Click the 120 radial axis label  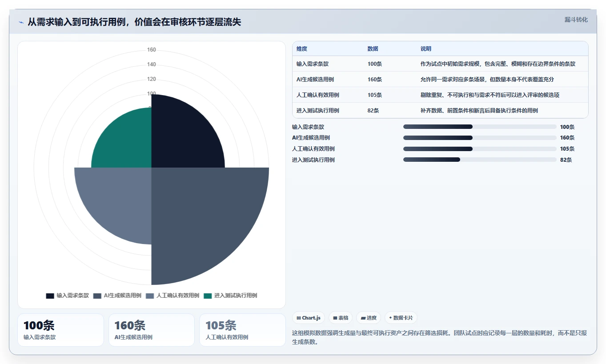pyautogui.click(x=152, y=79)
